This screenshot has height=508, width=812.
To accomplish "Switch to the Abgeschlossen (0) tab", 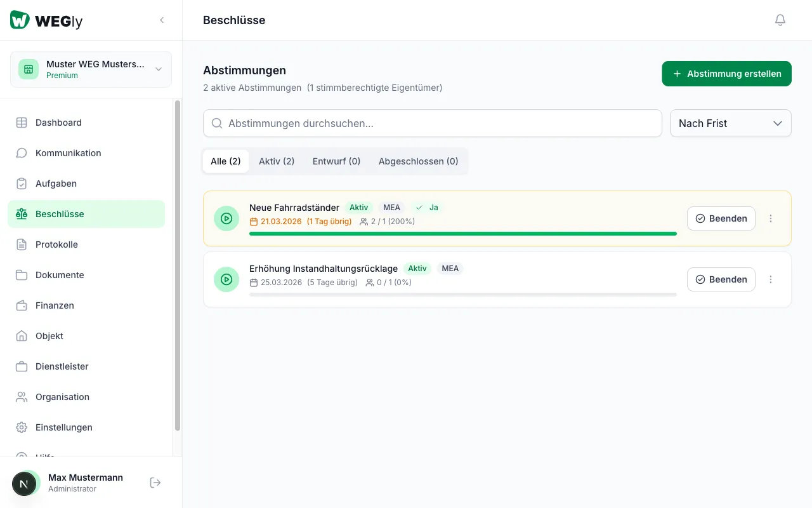I will pos(419,161).
